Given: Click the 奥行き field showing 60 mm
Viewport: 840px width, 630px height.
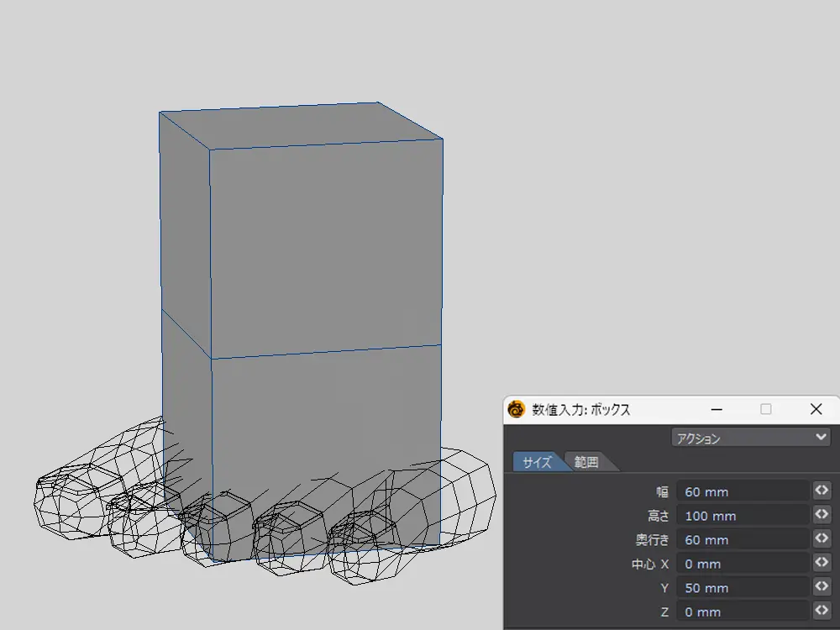Looking at the screenshot, I should (743, 539).
